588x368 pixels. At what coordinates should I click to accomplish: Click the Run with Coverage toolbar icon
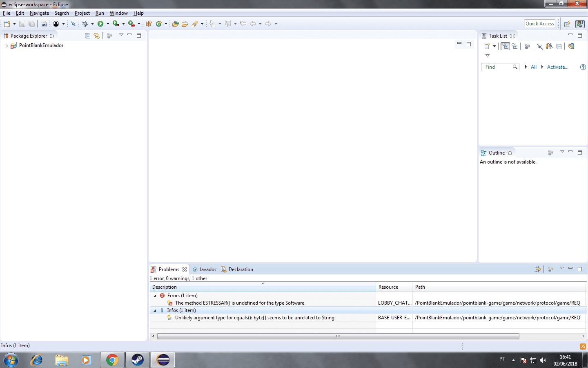click(116, 24)
